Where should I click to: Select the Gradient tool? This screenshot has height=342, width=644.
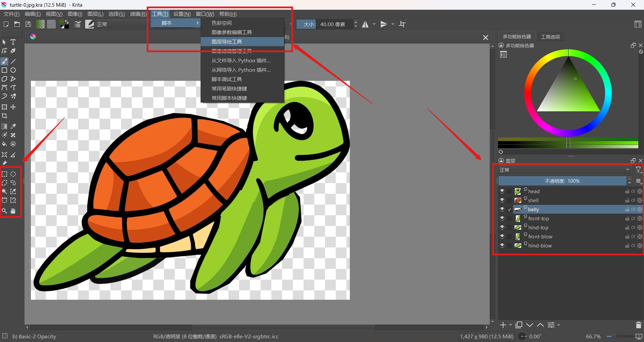coord(4,126)
